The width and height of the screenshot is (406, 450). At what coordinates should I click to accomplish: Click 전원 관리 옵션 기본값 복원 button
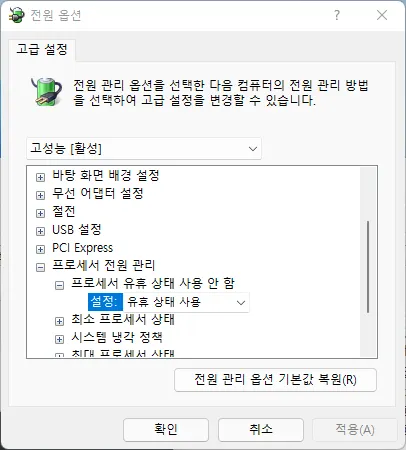(275, 380)
